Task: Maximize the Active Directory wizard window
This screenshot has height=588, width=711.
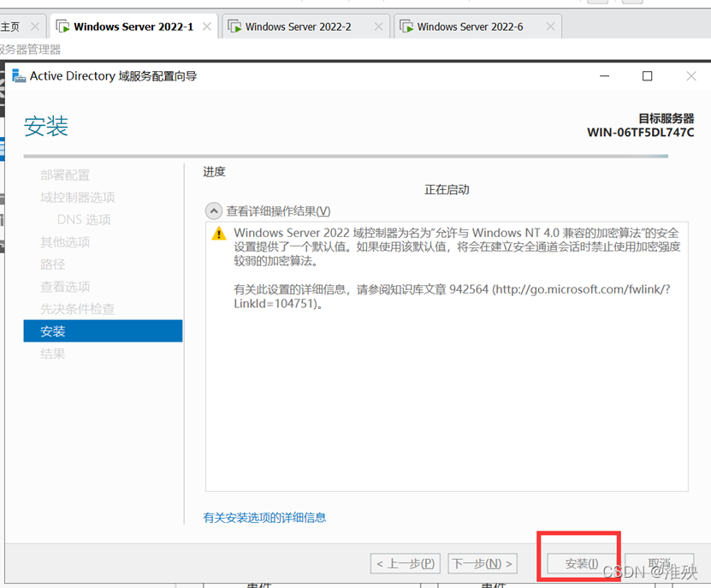Action: 648,76
